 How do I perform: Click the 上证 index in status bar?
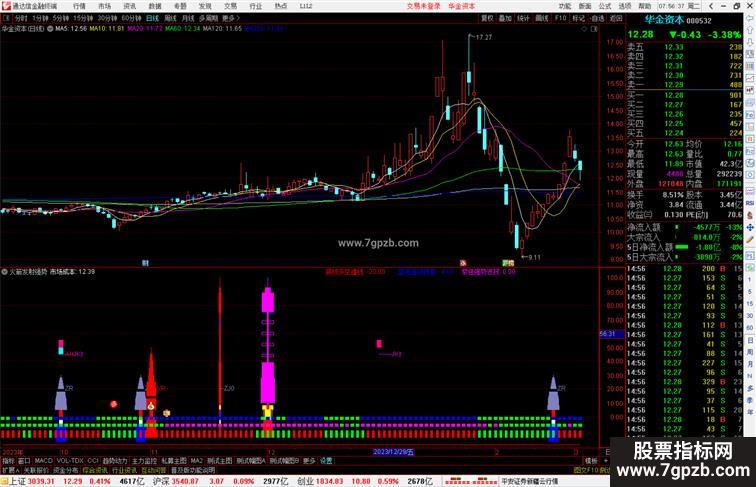[18, 481]
